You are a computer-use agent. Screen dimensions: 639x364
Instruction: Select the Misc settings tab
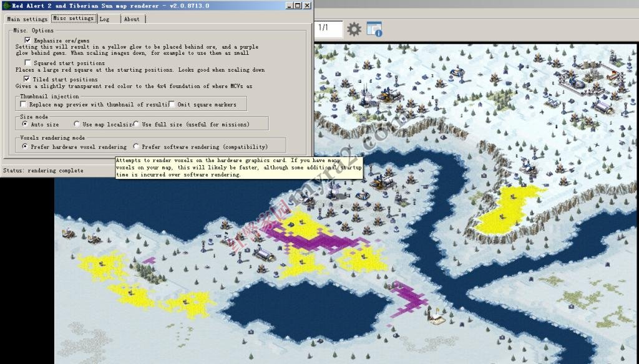click(x=74, y=18)
